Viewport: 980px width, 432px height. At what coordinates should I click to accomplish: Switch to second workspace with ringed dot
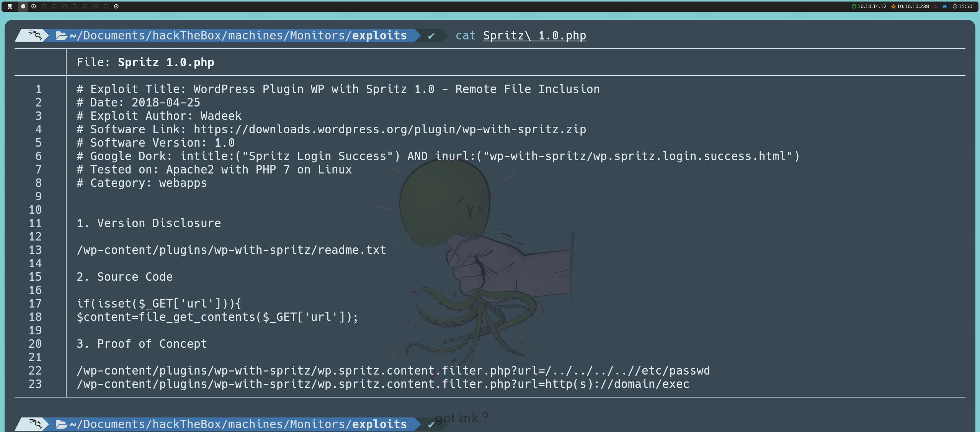tap(34, 6)
